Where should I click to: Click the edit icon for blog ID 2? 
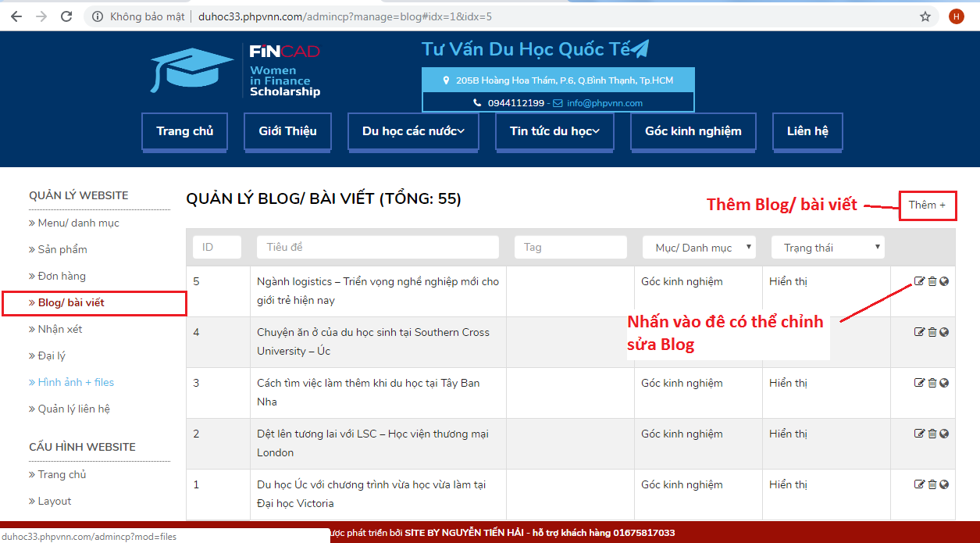[x=919, y=434]
